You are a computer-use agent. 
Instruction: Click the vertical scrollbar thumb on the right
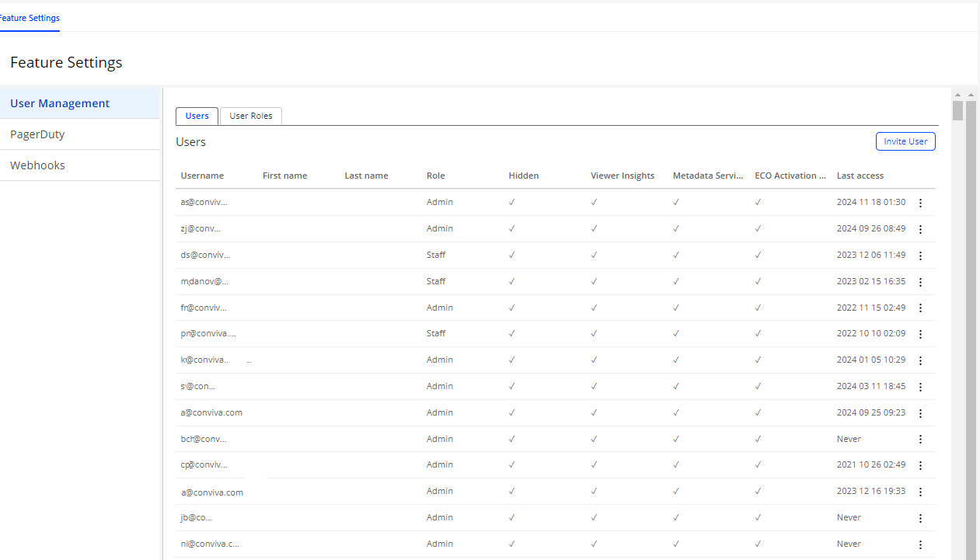[x=957, y=111]
